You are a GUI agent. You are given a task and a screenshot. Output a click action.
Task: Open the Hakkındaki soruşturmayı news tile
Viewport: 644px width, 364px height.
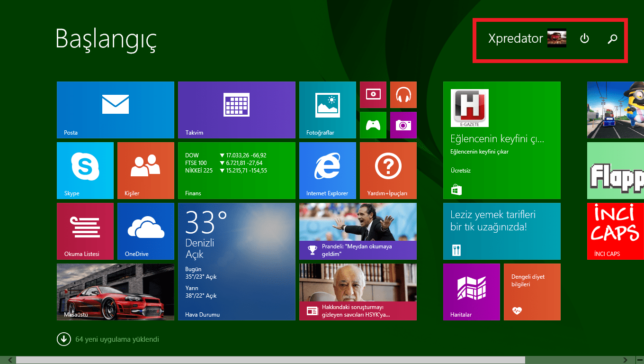pos(358,292)
